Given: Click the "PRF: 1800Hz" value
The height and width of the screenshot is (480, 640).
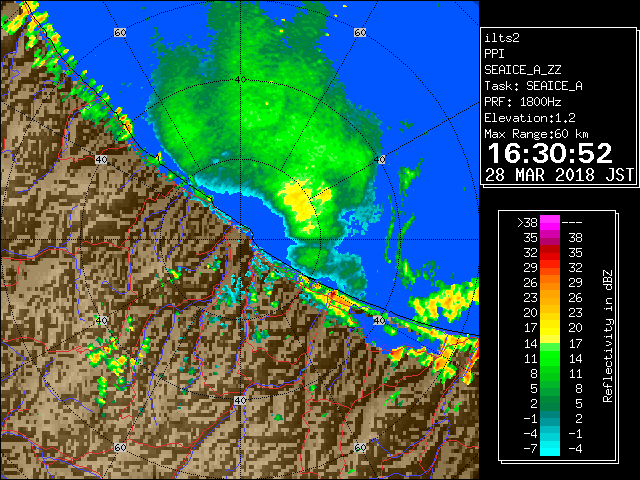Looking at the screenshot, I should pyautogui.click(x=522, y=102).
